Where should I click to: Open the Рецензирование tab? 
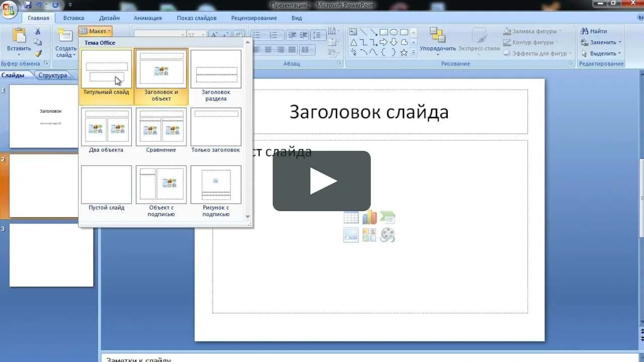pos(254,18)
